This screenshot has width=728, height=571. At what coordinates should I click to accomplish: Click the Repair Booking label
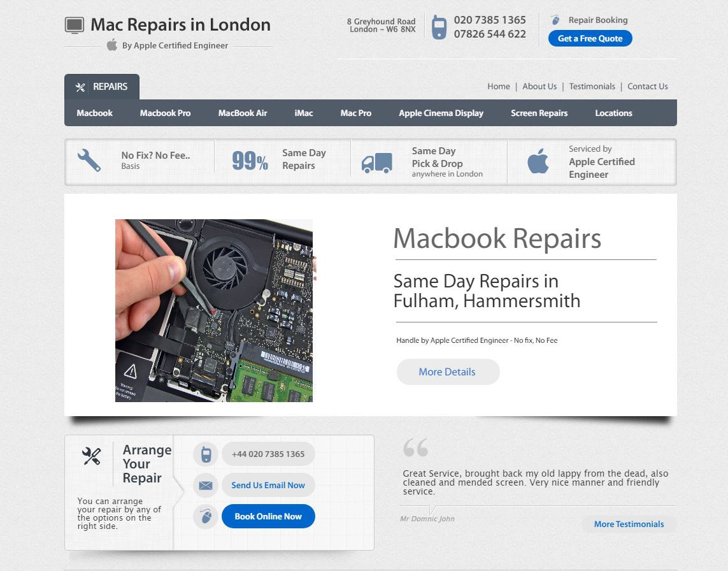coord(598,20)
